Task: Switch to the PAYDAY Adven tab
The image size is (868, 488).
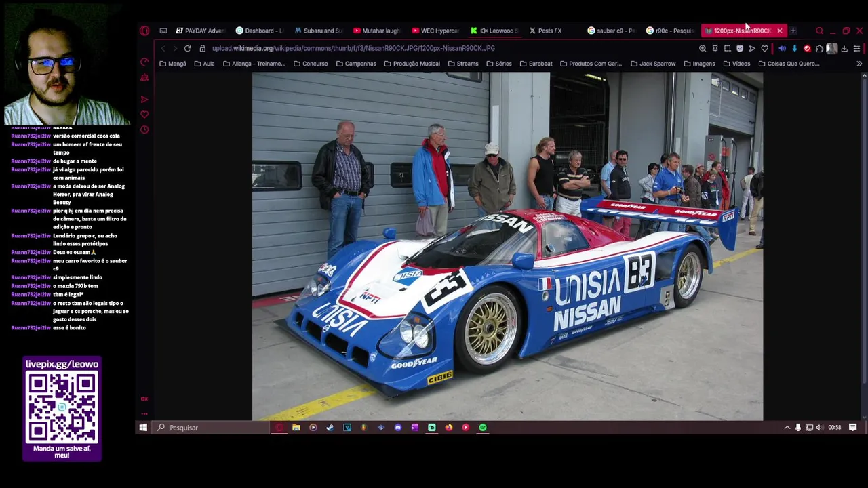Action: (200, 30)
